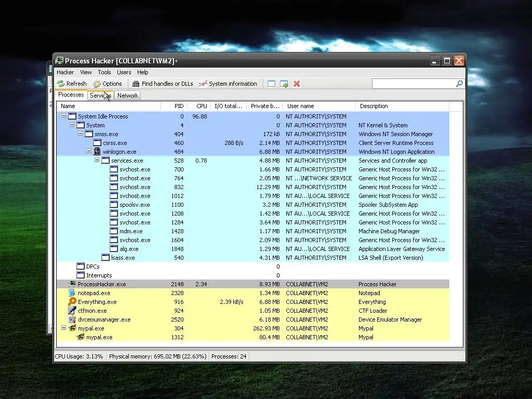This screenshot has height=399, width=532.
Task: Click the csrss.exe window icon
Action: pyautogui.click(x=97, y=142)
